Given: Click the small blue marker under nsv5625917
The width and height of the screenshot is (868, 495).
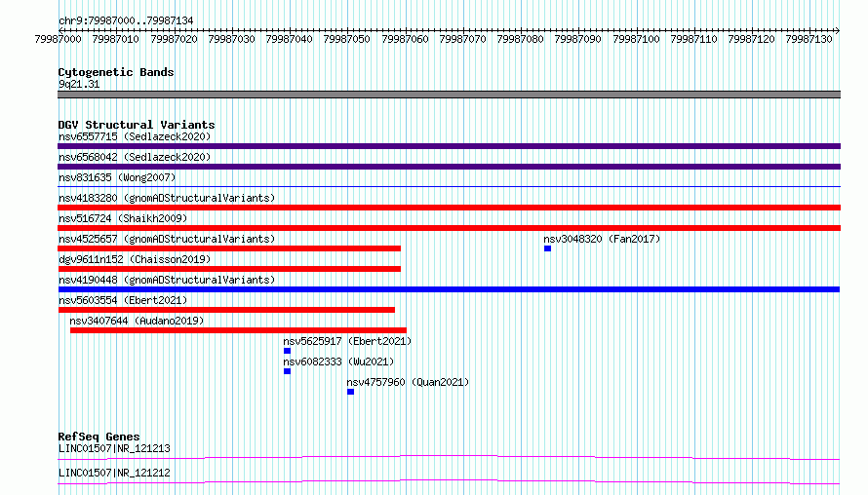Looking at the screenshot, I should coord(288,351).
